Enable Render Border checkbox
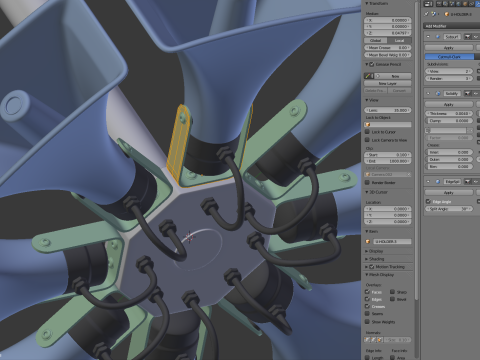This screenshot has width=480, height=360. tap(367, 182)
